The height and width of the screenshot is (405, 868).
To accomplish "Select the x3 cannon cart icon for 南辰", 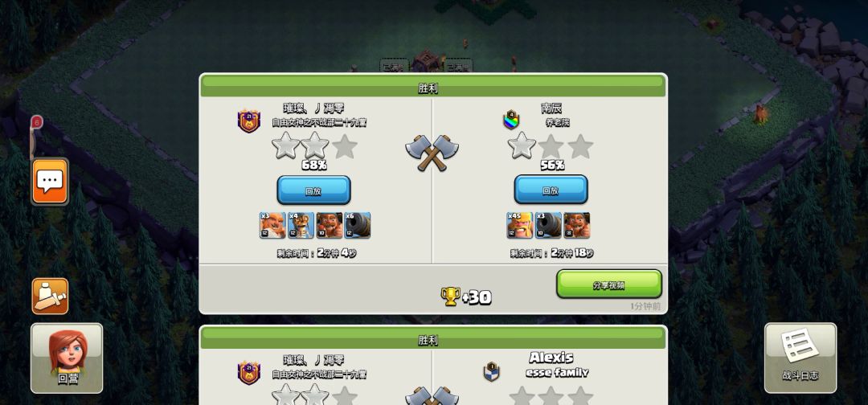I will [548, 225].
